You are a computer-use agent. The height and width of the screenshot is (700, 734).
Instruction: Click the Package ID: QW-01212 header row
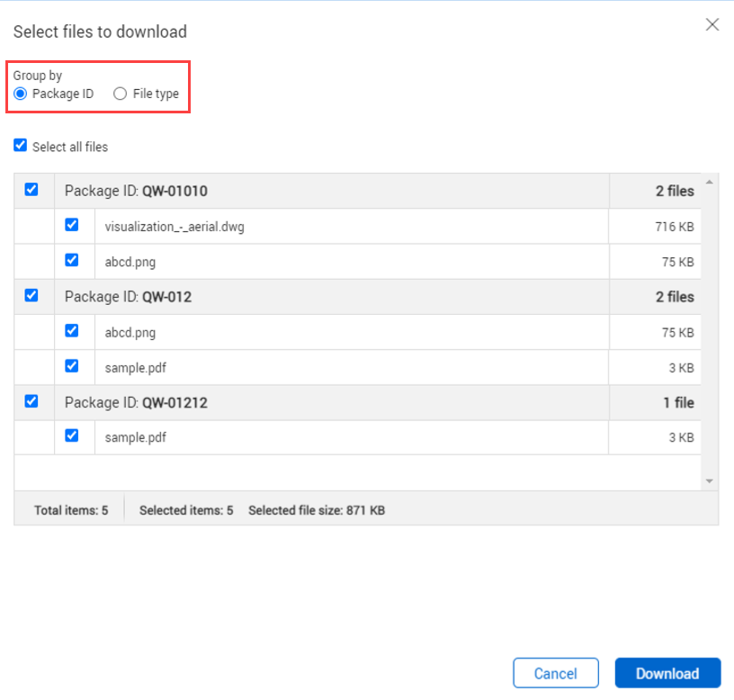[x=333, y=403]
